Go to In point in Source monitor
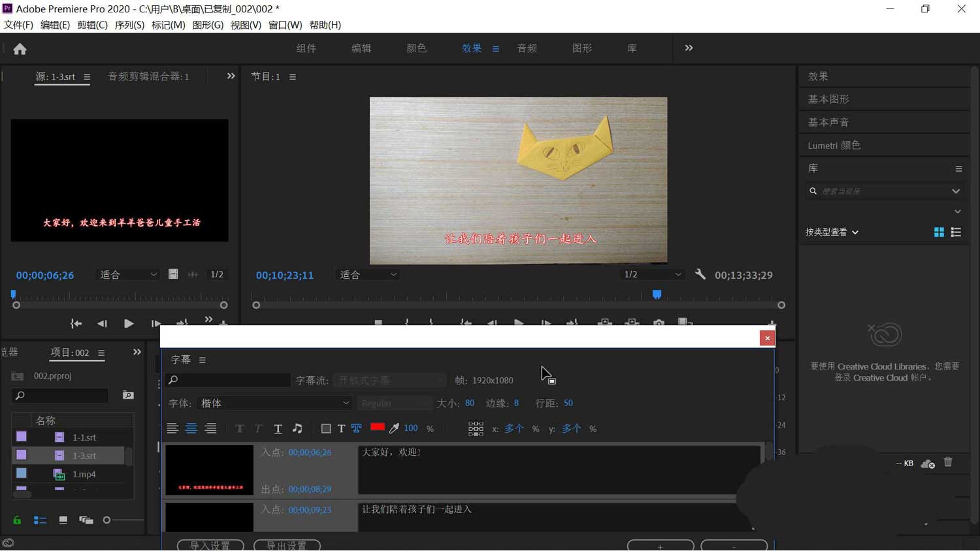The image size is (980, 551). (76, 323)
